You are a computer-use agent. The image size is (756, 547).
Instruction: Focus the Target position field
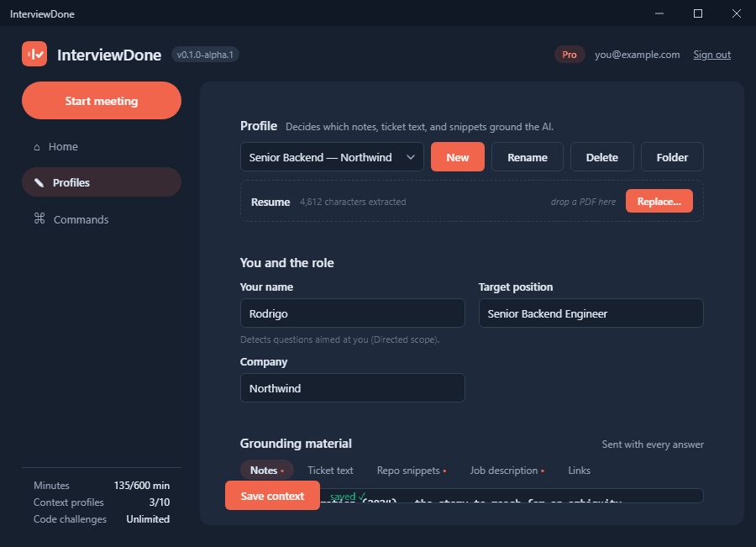coord(591,313)
